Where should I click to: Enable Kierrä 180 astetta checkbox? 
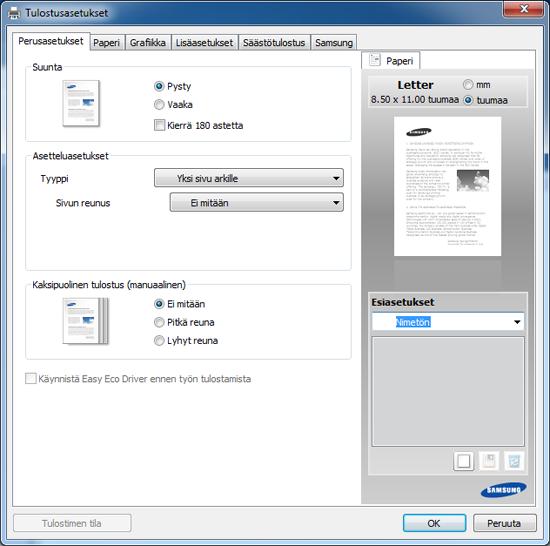160,125
